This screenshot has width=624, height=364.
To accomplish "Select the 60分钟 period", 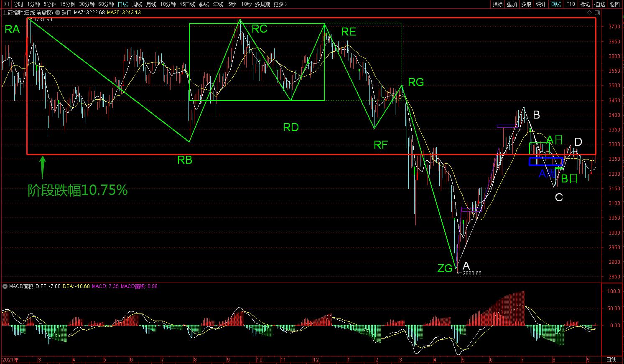I will tap(106, 4).
